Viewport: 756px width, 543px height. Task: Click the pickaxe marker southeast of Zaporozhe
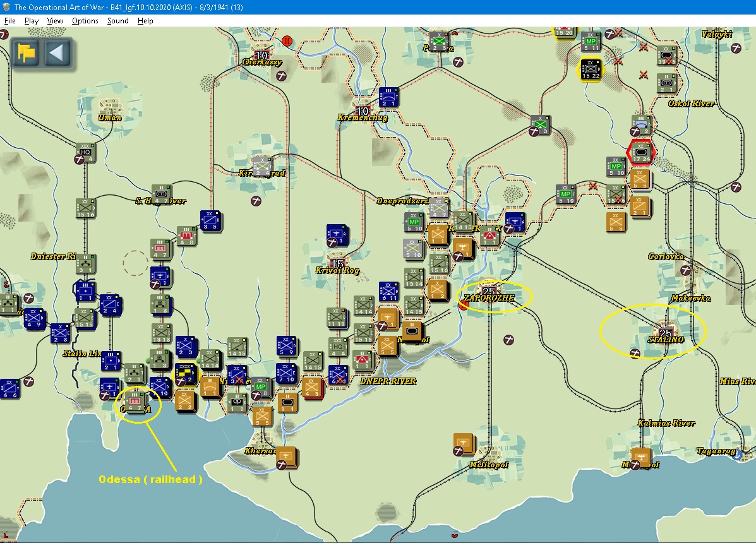tap(508, 340)
